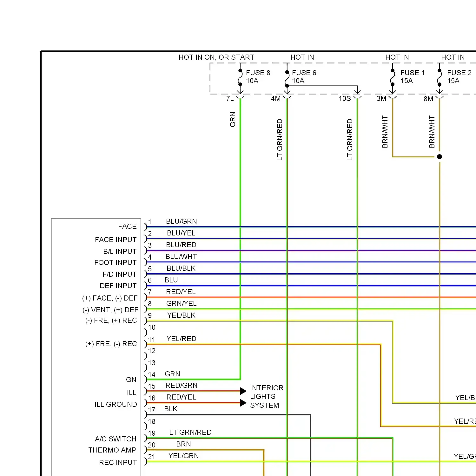
Task: Select the 'ILL' label for pin 15
Action: (132, 393)
